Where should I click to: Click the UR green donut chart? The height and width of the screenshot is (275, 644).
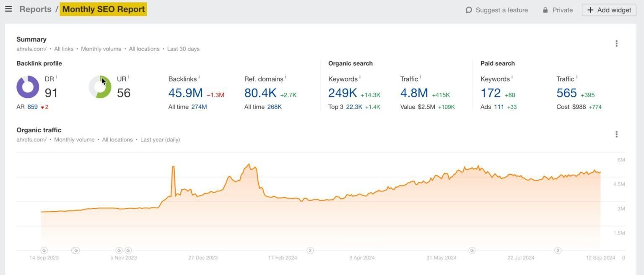tap(100, 87)
